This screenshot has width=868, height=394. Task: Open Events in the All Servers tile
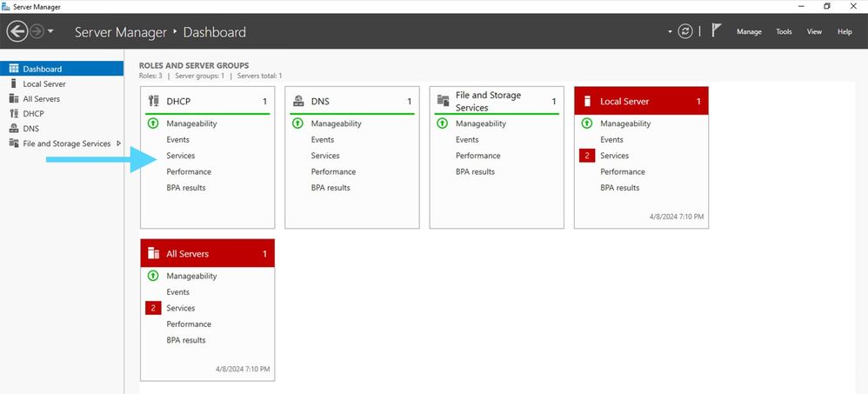[x=177, y=291]
